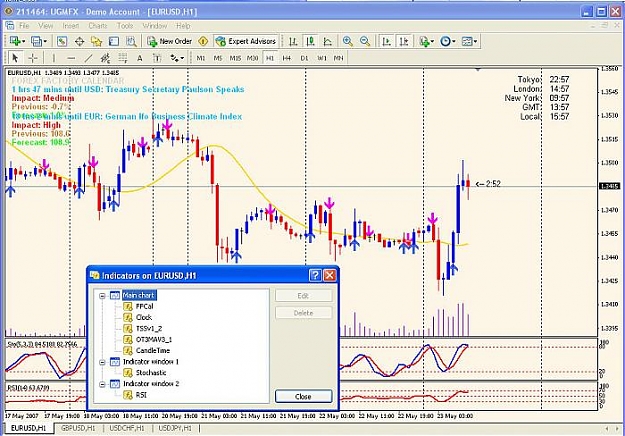Select the Text Label 'T' tool
The height and width of the screenshot is (436, 625).
point(157,58)
